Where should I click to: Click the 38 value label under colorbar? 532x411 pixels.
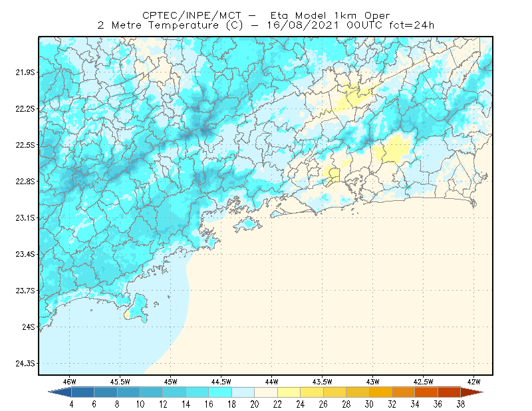coord(460,404)
